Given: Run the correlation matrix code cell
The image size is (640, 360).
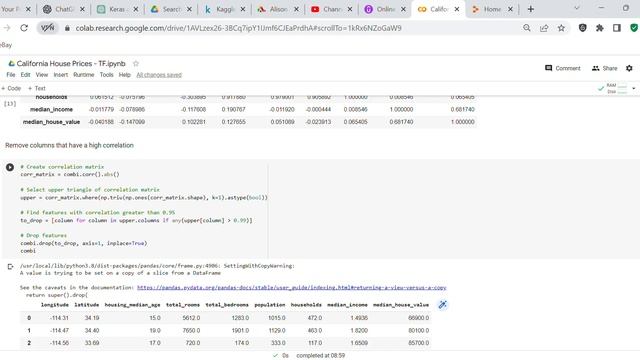Looking at the screenshot, I should (10, 167).
